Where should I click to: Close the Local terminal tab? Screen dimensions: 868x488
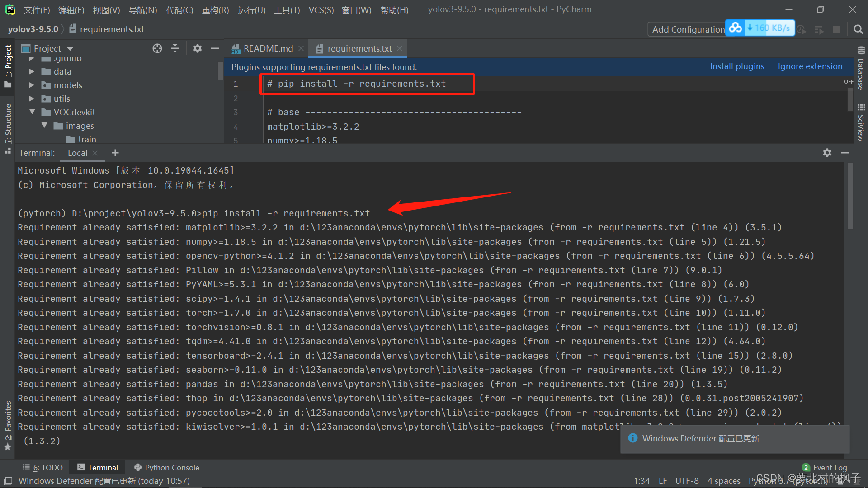[95, 153]
